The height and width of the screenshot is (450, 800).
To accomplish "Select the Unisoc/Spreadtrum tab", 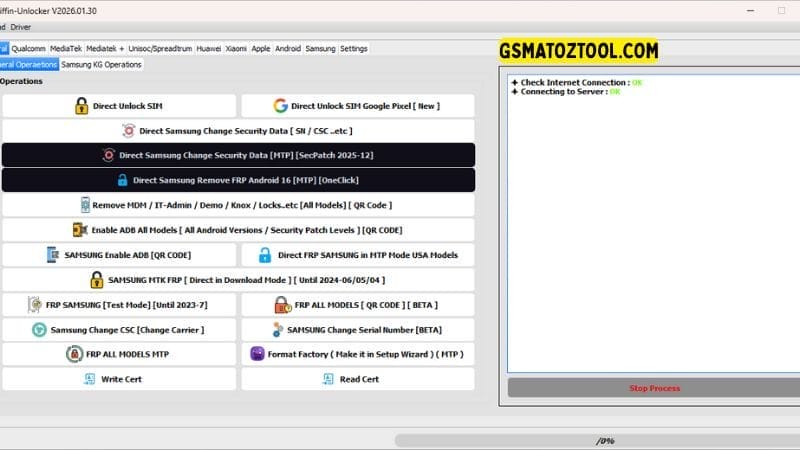I will [x=160, y=48].
